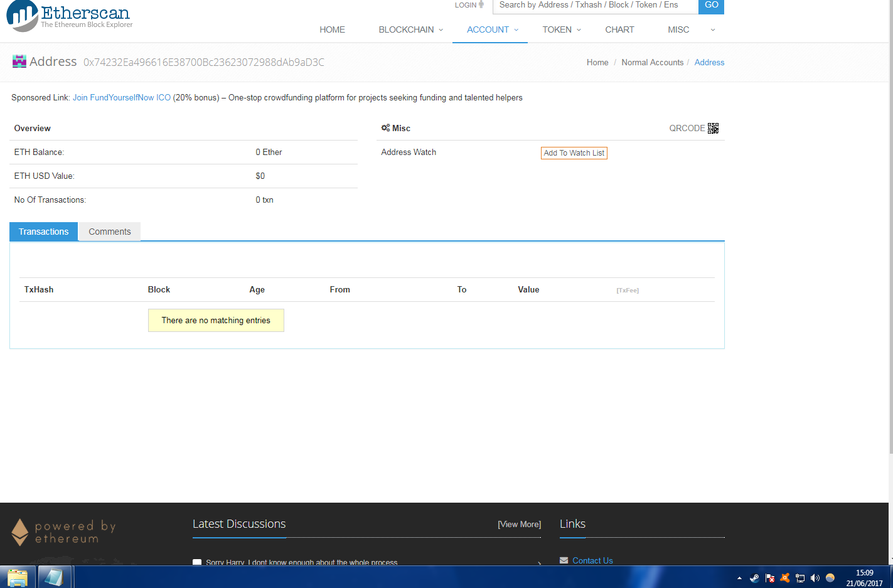Open Steam from the system tray
The image size is (893, 588).
tap(754, 578)
